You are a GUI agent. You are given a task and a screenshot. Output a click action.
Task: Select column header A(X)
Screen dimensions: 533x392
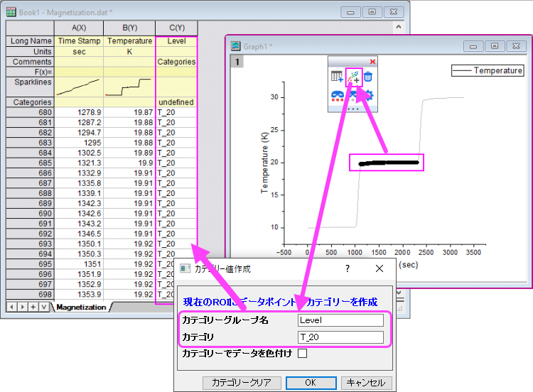[79, 28]
